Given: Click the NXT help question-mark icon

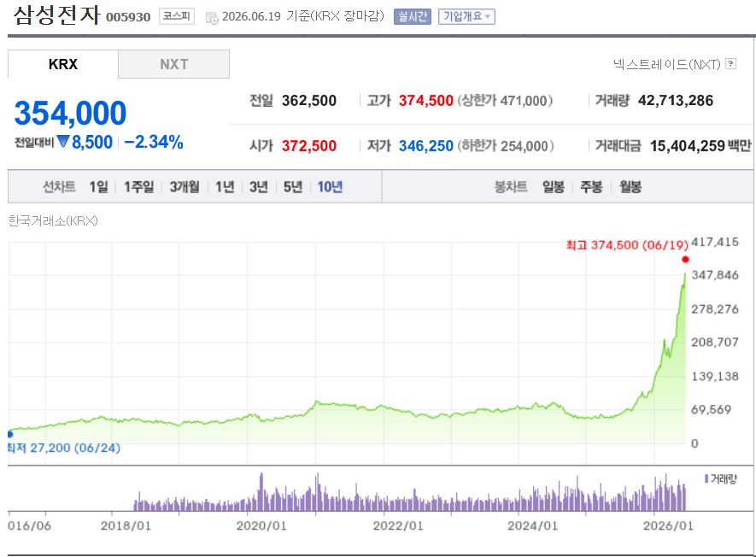Looking at the screenshot, I should (731, 64).
